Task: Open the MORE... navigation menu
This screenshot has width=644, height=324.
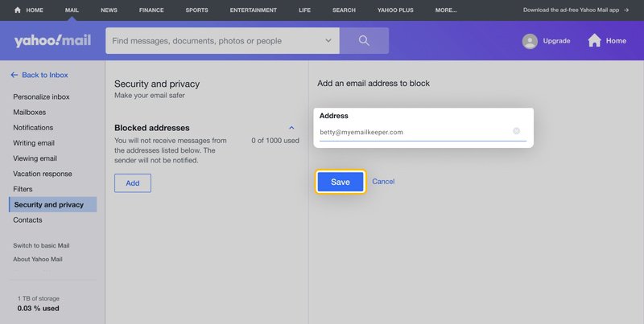Action: 446,10
